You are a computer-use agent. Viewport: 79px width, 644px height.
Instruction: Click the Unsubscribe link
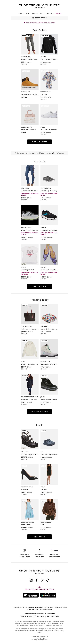(x=51, y=613)
